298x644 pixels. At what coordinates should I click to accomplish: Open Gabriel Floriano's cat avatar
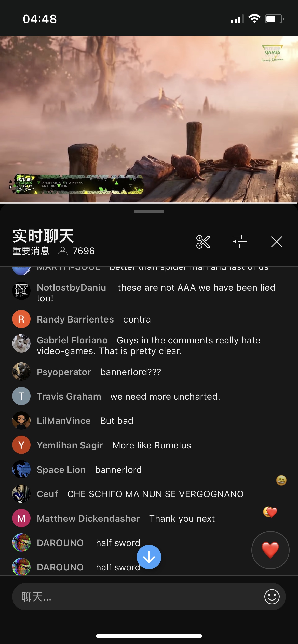pos(21,343)
